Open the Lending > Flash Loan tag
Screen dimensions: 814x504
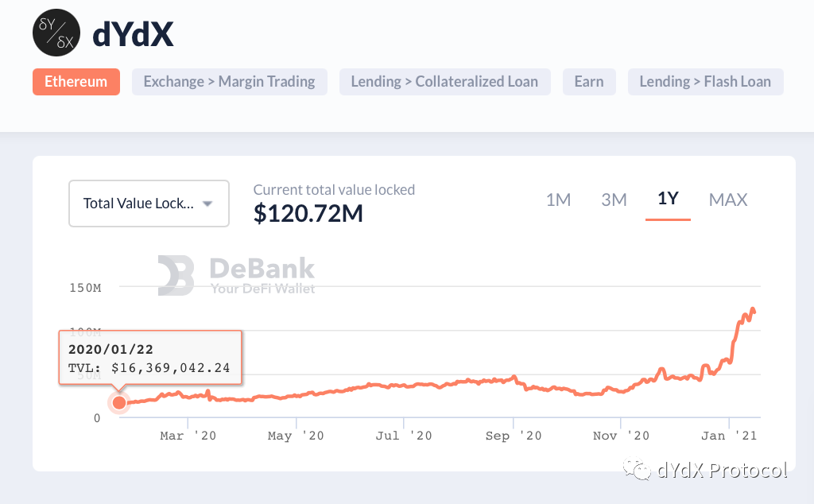(x=706, y=82)
